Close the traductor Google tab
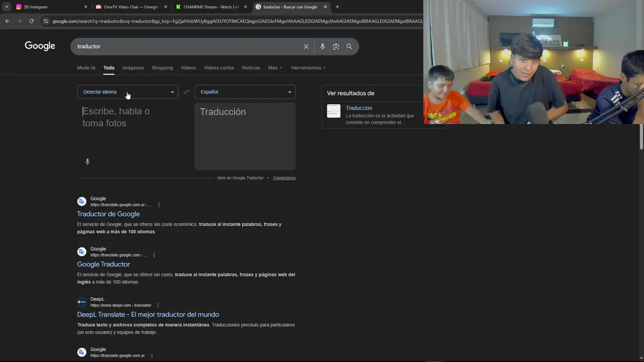 (325, 7)
